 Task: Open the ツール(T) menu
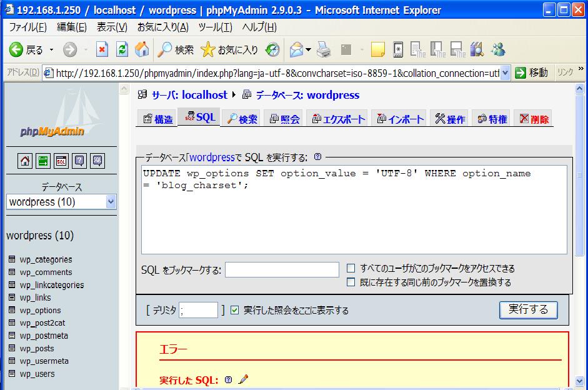coord(215,27)
